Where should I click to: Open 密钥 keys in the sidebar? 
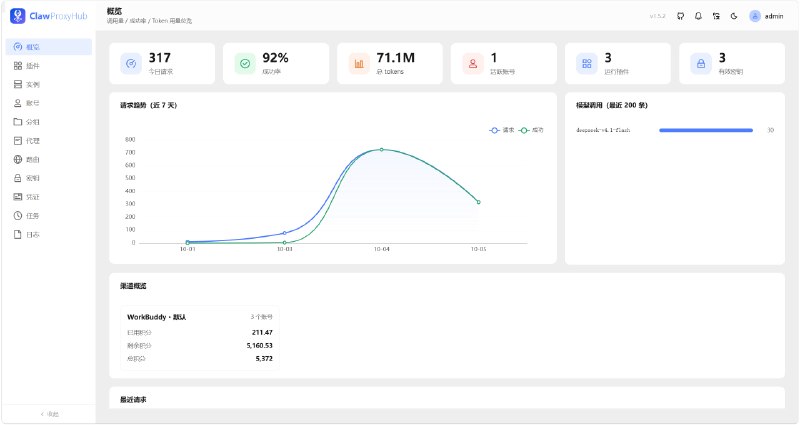pos(49,178)
